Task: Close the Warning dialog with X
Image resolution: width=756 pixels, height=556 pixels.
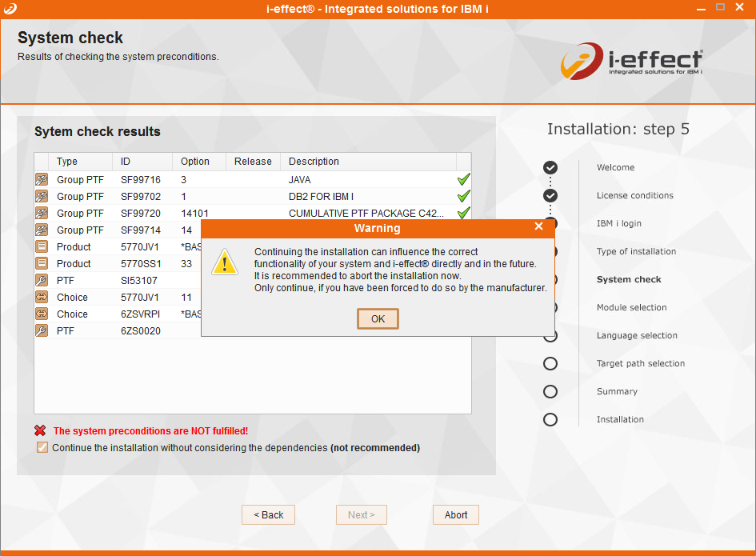Action: (538, 227)
